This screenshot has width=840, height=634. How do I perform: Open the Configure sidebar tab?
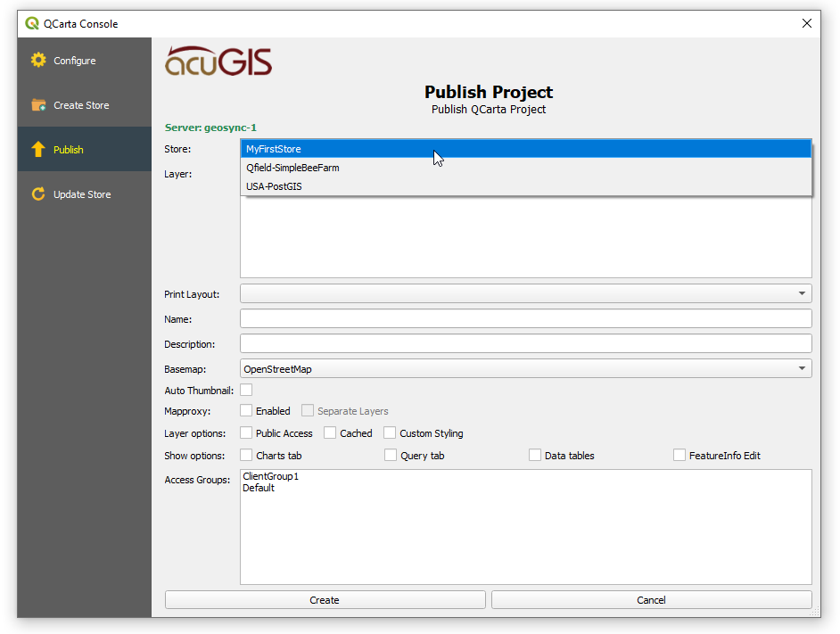coord(84,61)
